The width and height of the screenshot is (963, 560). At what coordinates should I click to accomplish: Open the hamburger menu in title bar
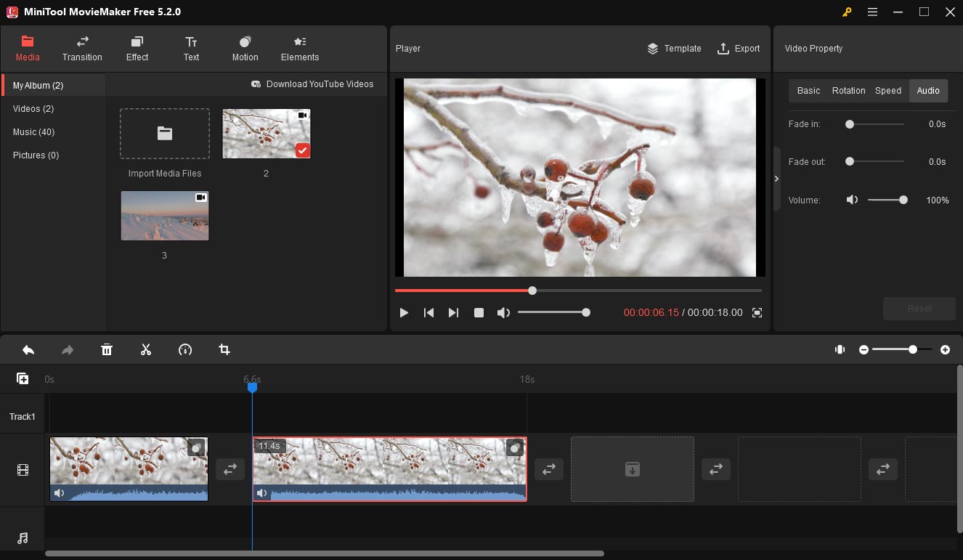[x=872, y=12]
